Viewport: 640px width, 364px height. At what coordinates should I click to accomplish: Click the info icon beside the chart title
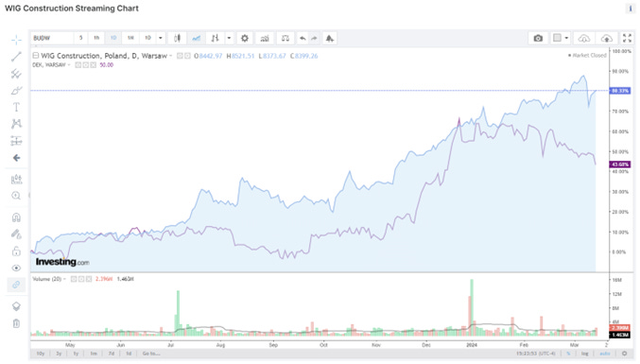coord(631,9)
